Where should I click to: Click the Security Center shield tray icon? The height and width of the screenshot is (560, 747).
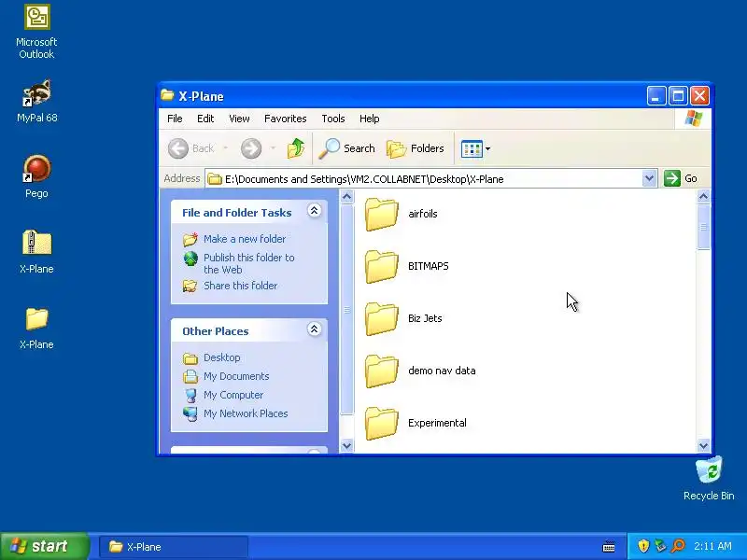(x=643, y=546)
